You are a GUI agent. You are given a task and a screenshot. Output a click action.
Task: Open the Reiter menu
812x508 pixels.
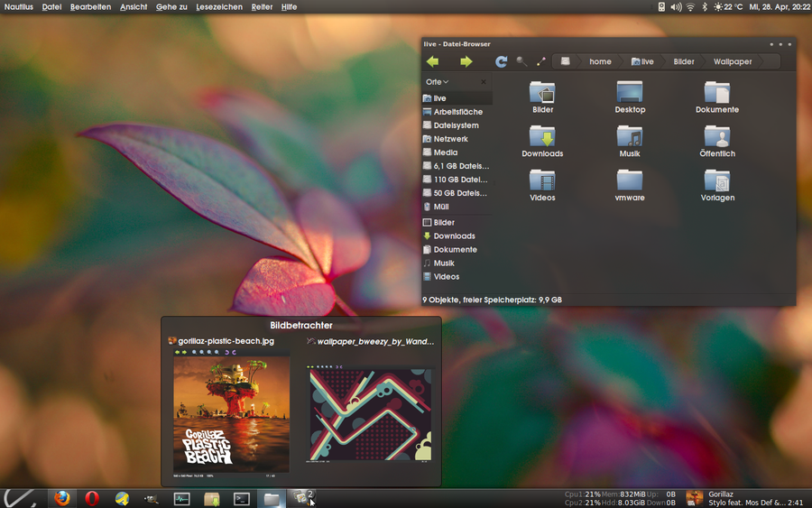262,6
